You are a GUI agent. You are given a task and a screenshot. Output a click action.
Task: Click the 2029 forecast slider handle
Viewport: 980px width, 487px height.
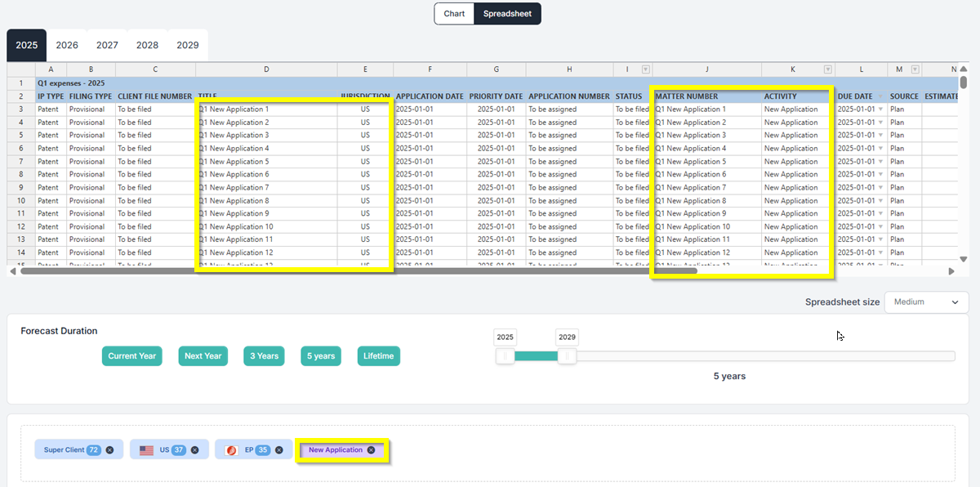568,356
